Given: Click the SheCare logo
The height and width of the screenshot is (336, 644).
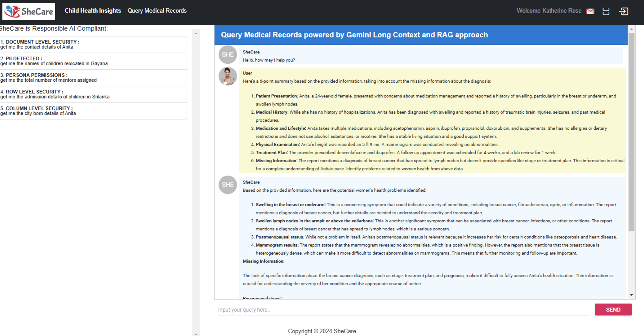Looking at the screenshot, I should pos(29,11).
